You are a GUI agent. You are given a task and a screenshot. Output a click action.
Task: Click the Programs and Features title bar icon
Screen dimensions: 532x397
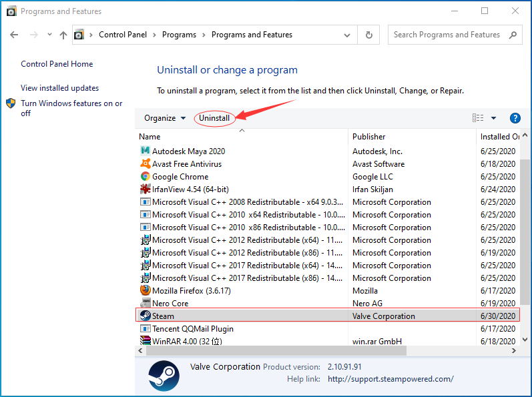coord(11,11)
